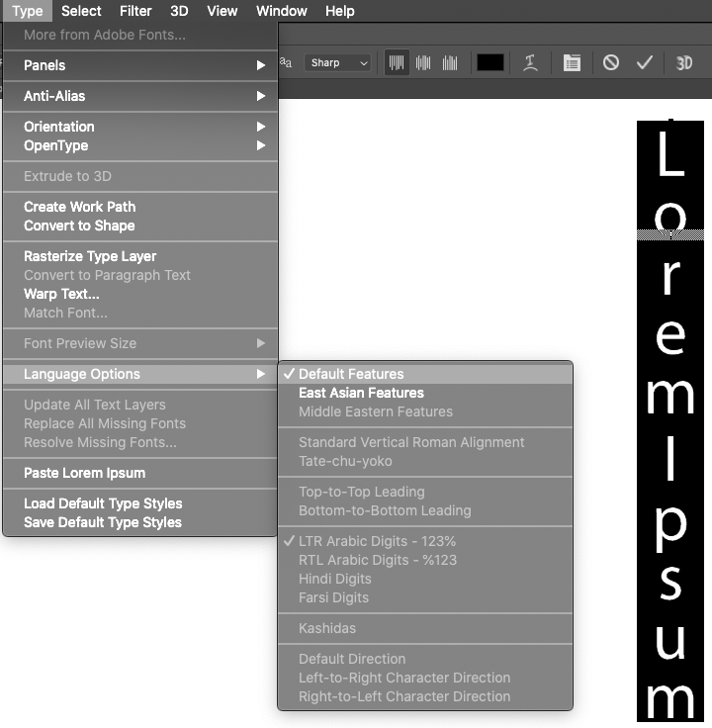Toggle Kashidas option

pyautogui.click(x=425, y=628)
